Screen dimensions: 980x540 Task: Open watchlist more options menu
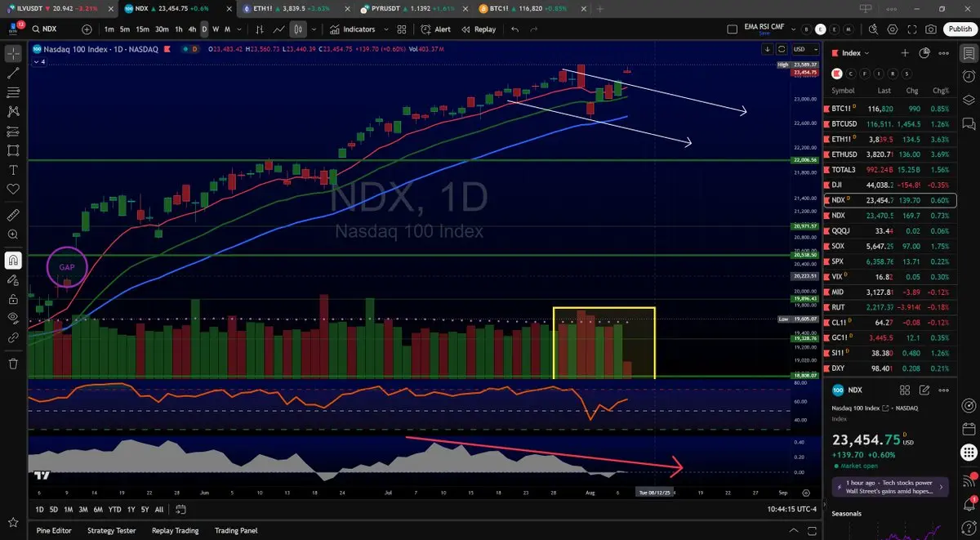point(944,53)
